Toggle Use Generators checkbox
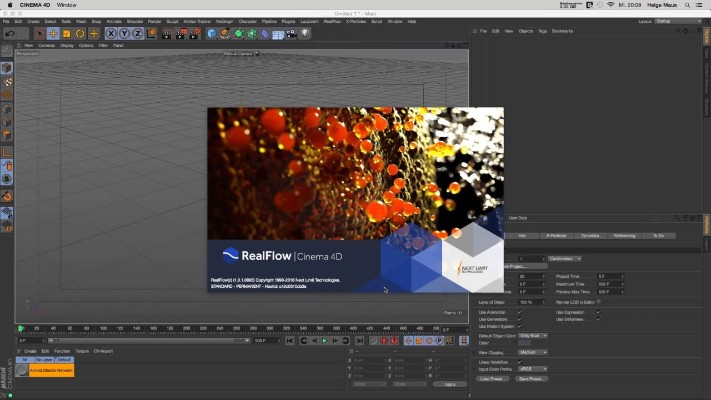 click(520, 319)
